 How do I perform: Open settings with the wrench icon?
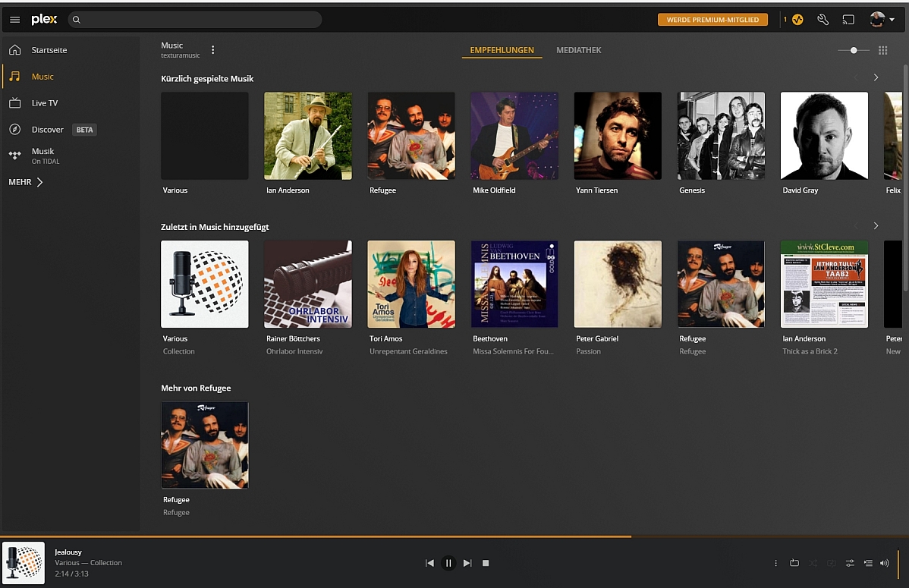(x=823, y=20)
